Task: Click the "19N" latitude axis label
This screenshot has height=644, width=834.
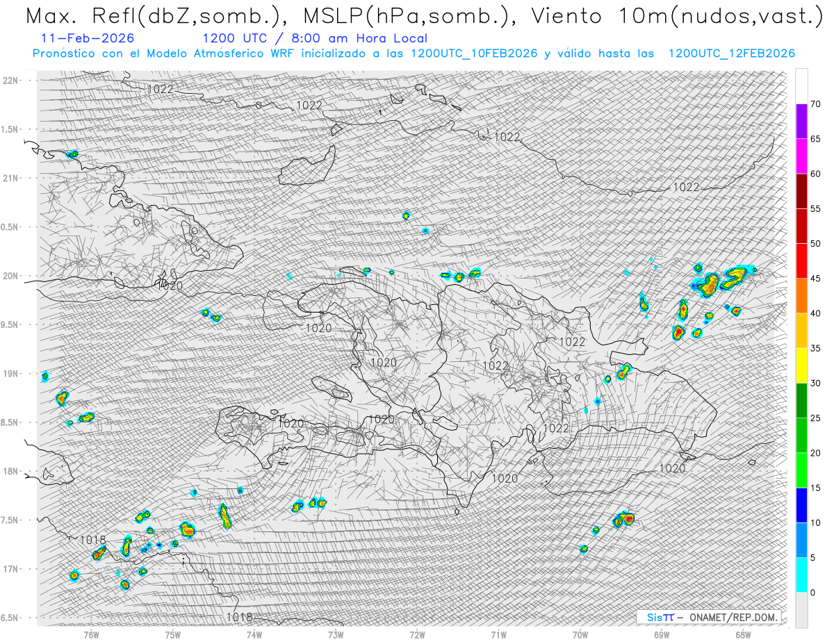Action: pos(11,373)
